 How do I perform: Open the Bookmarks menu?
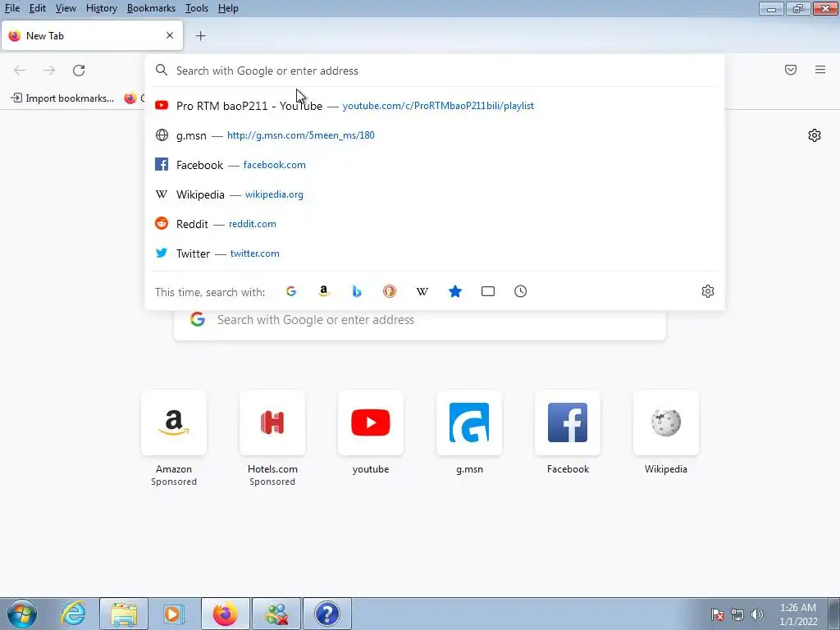pos(151,8)
